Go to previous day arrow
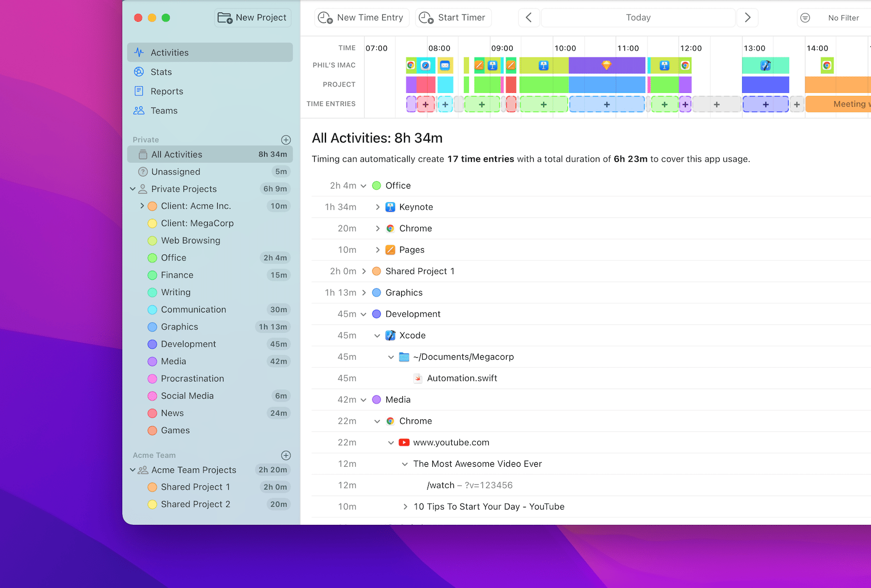Viewport: 871px width, 588px height. click(x=529, y=17)
